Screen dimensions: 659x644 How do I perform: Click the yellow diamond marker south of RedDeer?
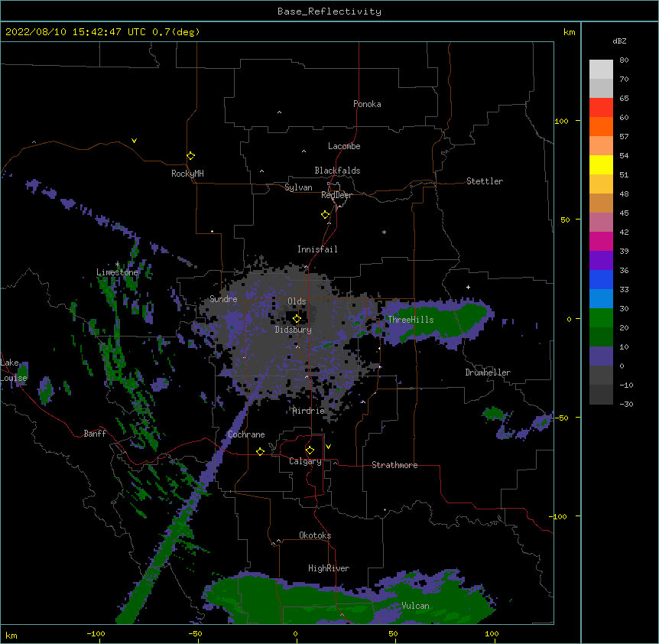pyautogui.click(x=325, y=215)
